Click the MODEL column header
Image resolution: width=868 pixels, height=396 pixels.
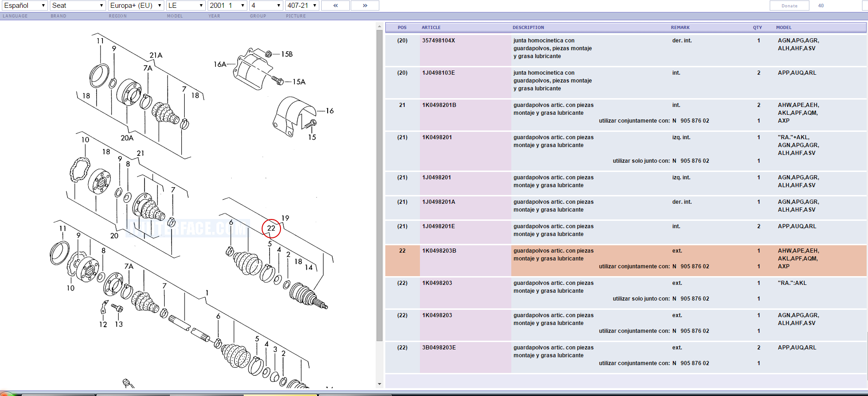tap(784, 28)
